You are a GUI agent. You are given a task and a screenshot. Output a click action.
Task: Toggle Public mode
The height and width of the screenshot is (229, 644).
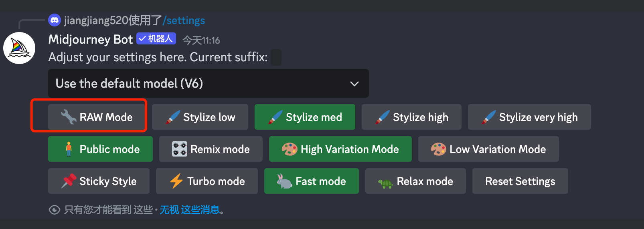(x=100, y=149)
